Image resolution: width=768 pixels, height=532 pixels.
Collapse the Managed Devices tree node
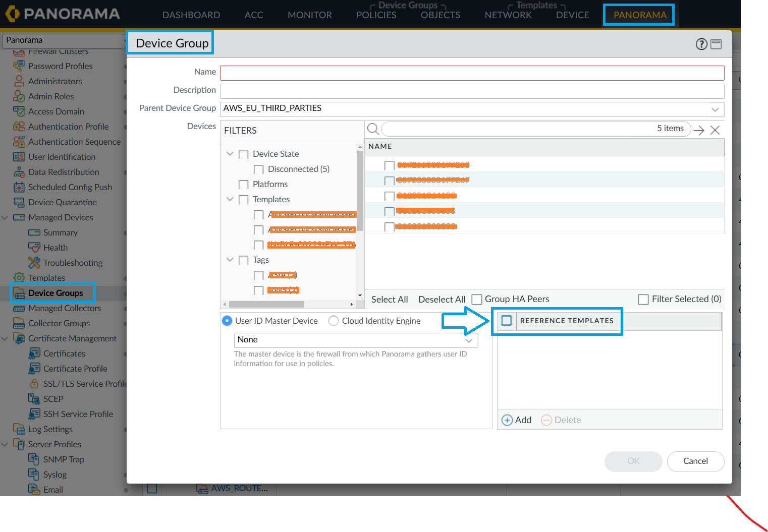tap(5, 217)
